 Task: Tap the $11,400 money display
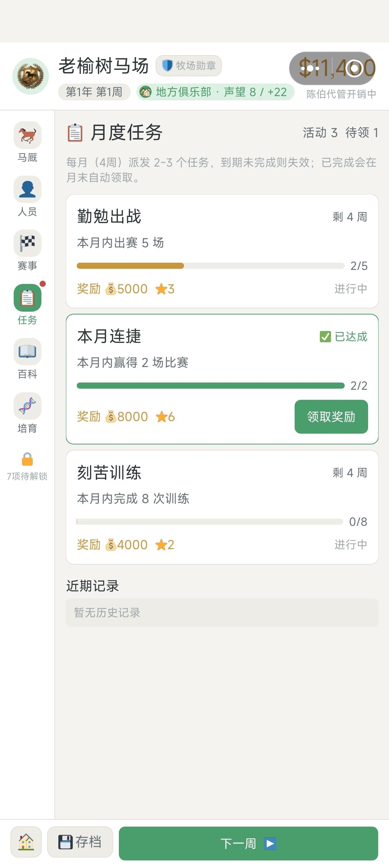pyautogui.click(x=332, y=68)
